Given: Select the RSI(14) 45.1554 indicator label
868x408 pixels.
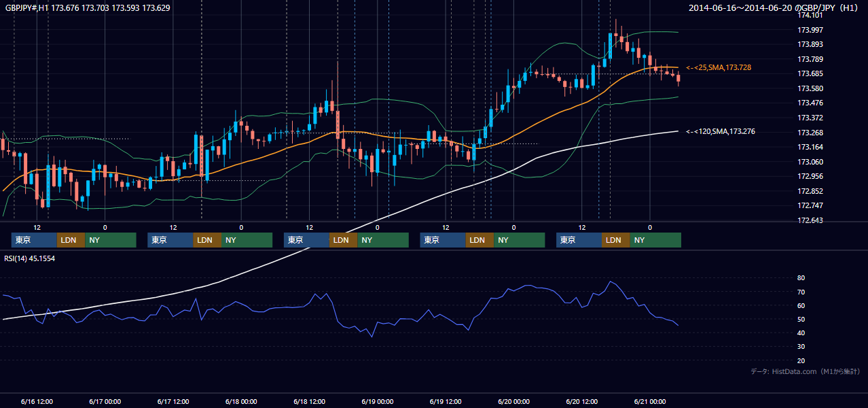Looking at the screenshot, I should [x=30, y=258].
